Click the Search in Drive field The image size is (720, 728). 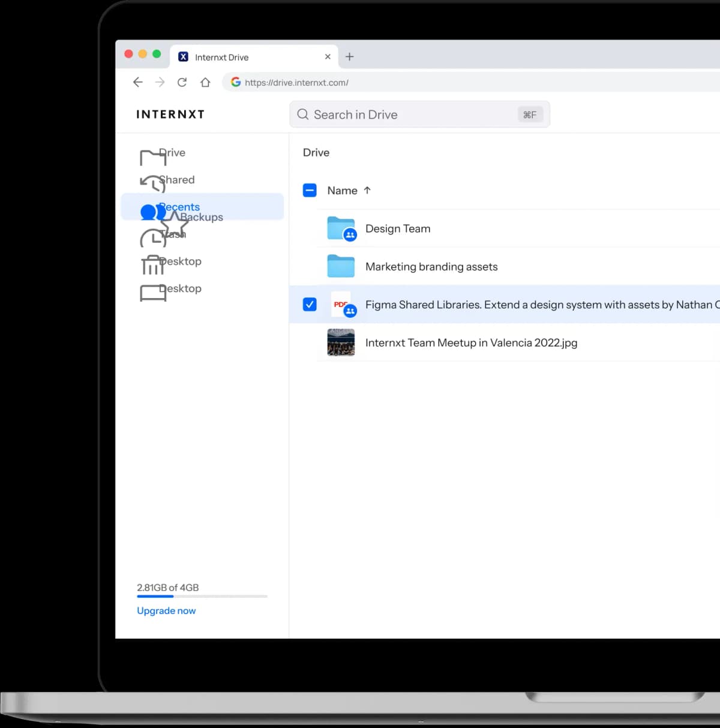click(x=420, y=114)
